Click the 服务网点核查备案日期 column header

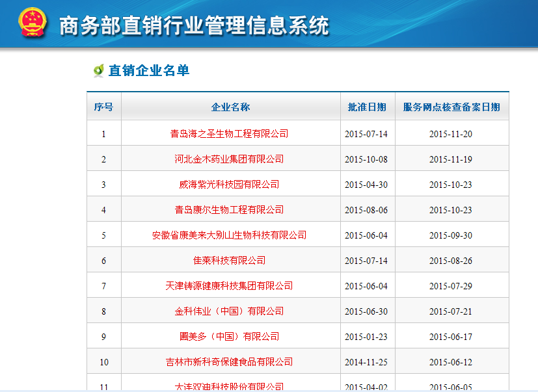click(x=452, y=107)
